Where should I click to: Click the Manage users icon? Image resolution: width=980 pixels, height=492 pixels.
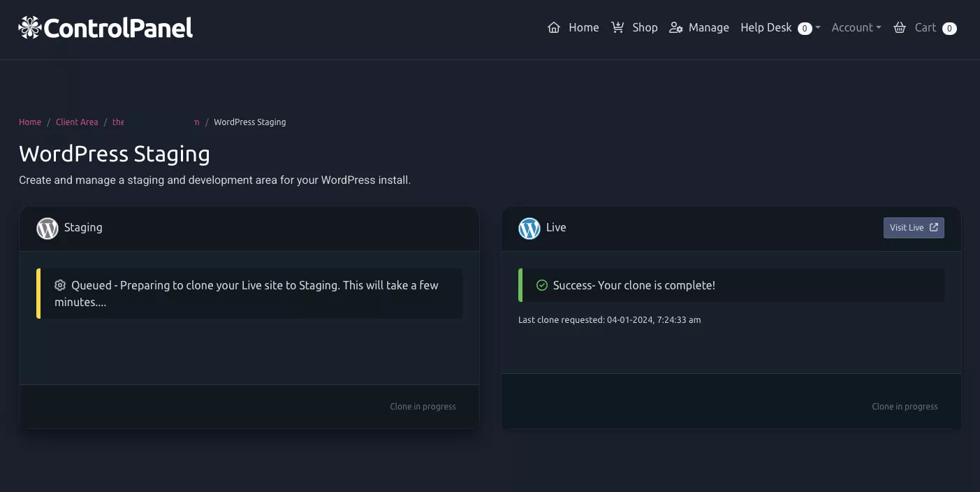coord(676,27)
